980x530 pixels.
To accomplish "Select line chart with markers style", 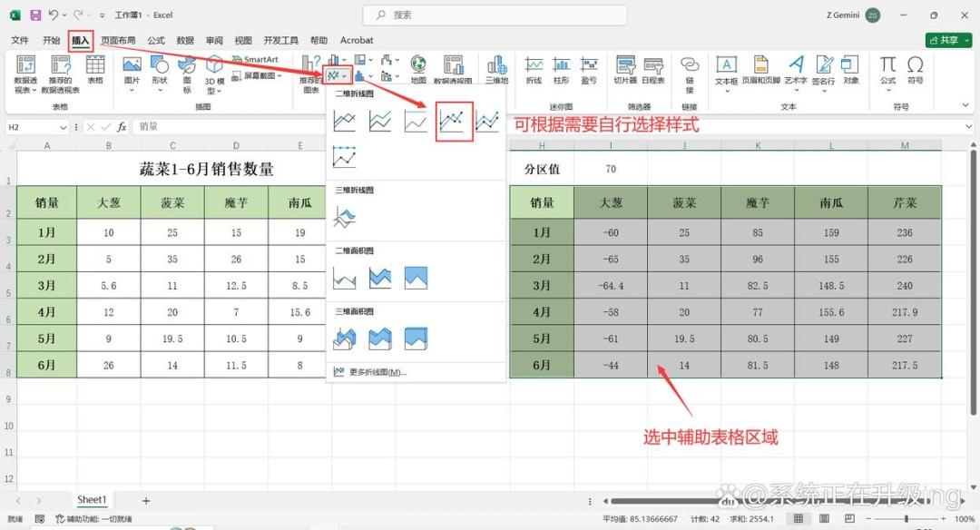I will [452, 121].
